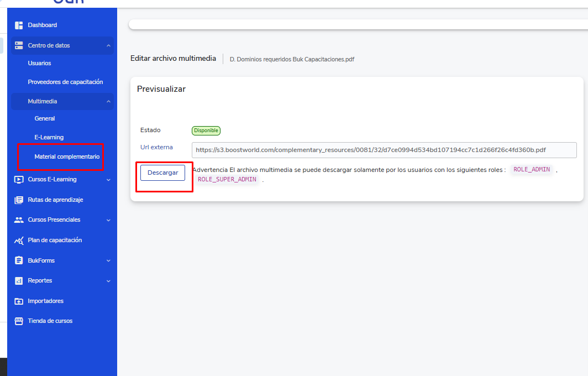This screenshot has height=376, width=588.
Task: Collapse the Centro de datos section
Action: click(x=108, y=45)
